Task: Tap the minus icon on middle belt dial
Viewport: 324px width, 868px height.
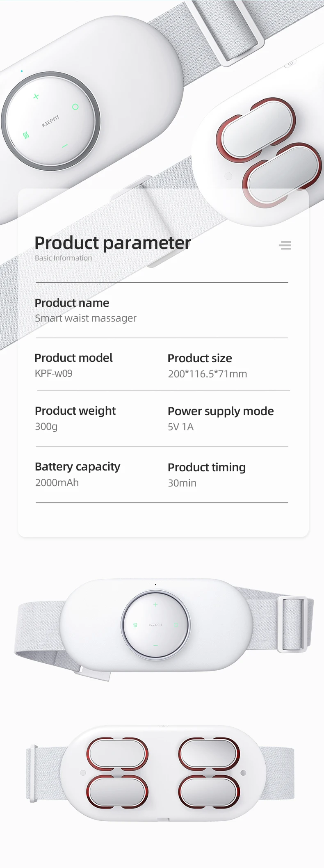Action: click(155, 645)
